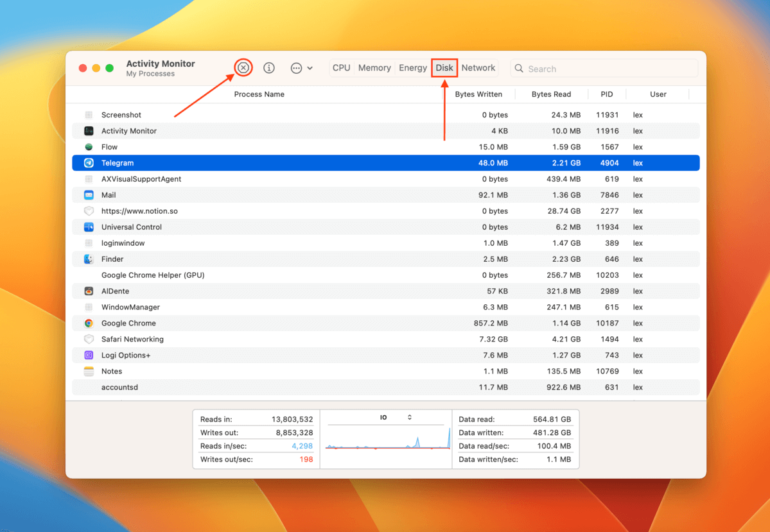770x532 pixels.
Task: Click the Writes out/sec value 198
Action: tap(306, 459)
